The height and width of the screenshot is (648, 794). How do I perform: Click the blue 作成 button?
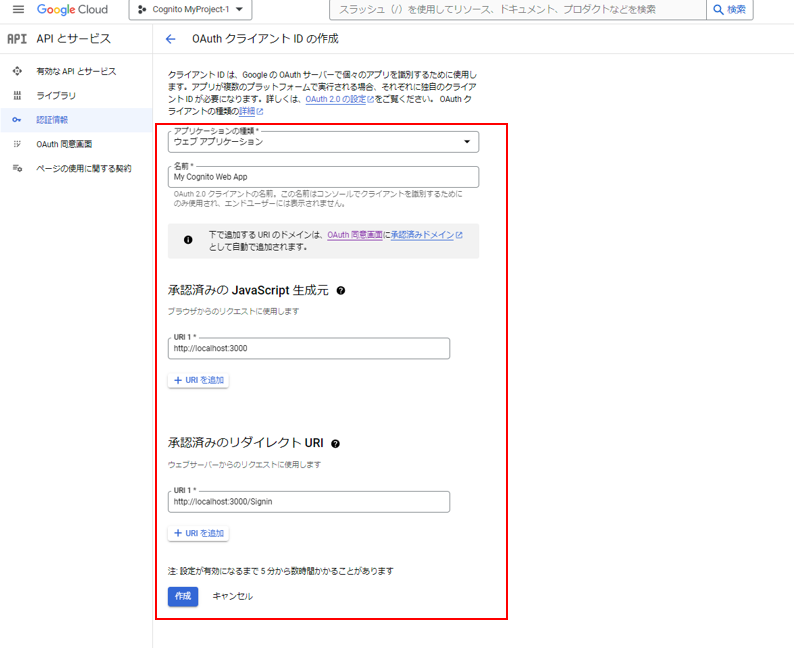tap(183, 596)
